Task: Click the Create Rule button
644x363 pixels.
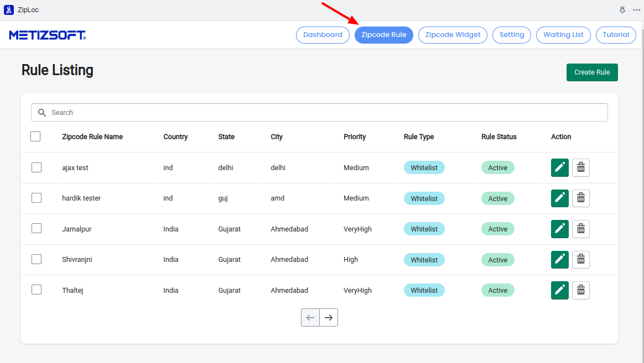Action: pos(591,72)
